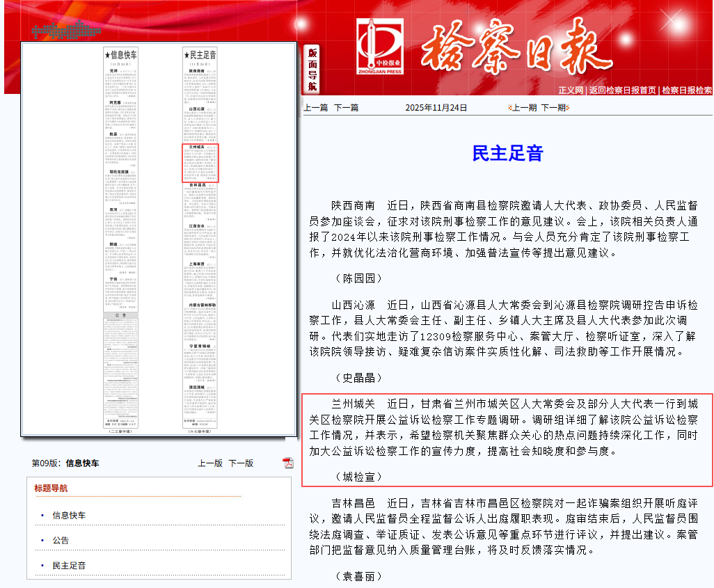The height and width of the screenshot is (588, 714).
Task: Open 民主足音 in the title navigation
Action: pyautogui.click(x=69, y=566)
